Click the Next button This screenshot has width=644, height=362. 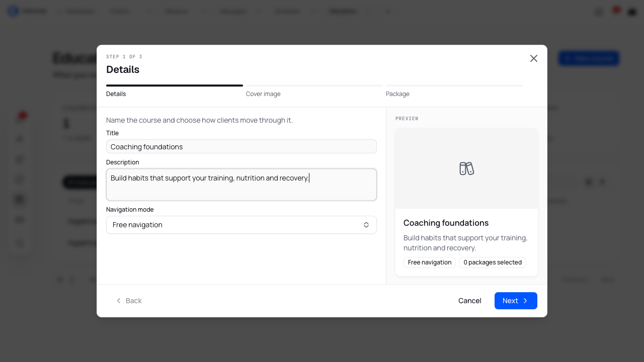pos(516,301)
